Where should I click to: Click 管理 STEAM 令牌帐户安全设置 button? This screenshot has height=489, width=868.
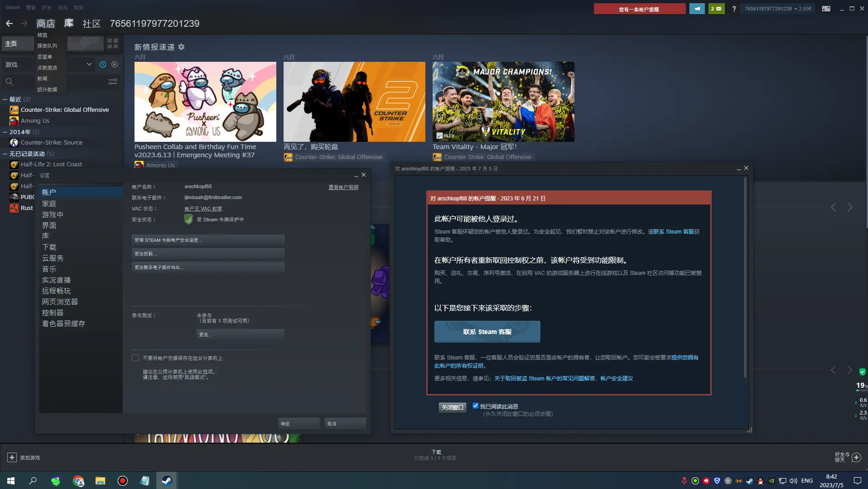pos(208,240)
